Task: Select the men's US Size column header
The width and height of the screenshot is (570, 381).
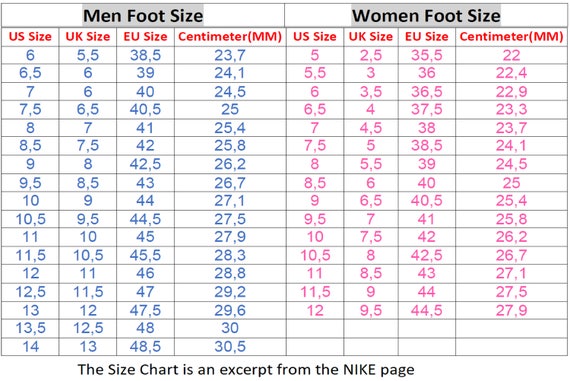Action: 30,36
